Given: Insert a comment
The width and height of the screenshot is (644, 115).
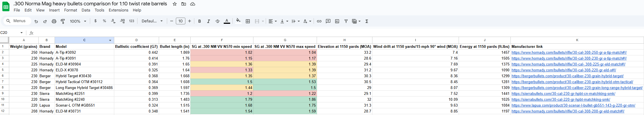Looking at the screenshot, I should [x=328, y=21].
